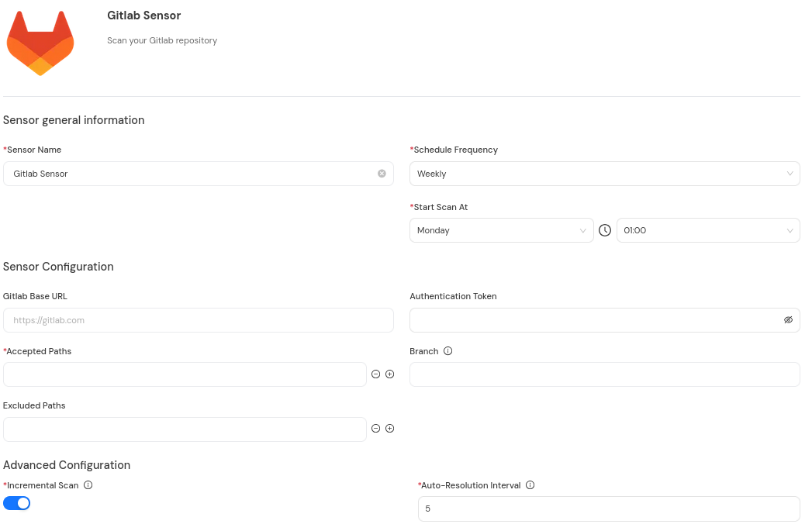Click the GitLab fox logo

(40, 44)
